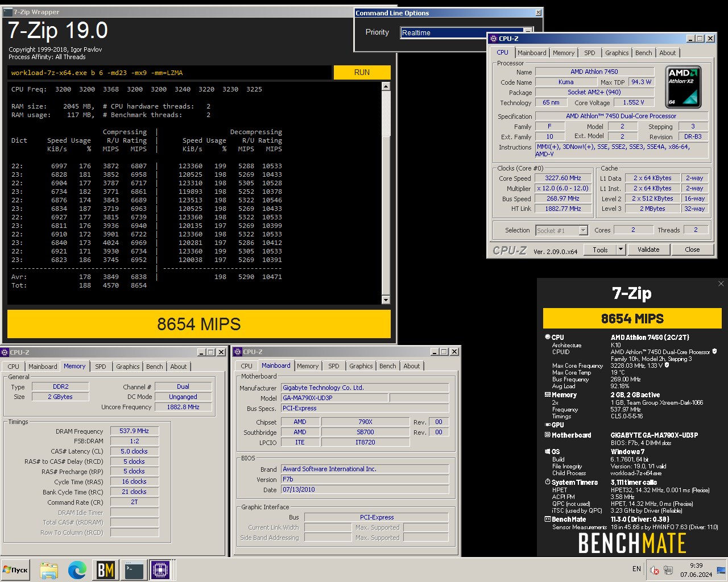Click the 268.97 MHz Bus Speed value

pyautogui.click(x=563, y=198)
